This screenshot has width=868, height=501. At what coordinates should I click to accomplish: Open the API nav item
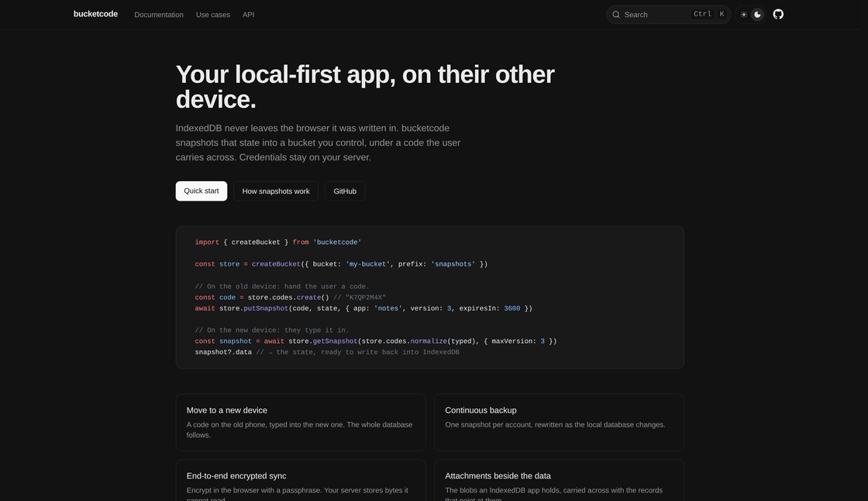(x=248, y=15)
